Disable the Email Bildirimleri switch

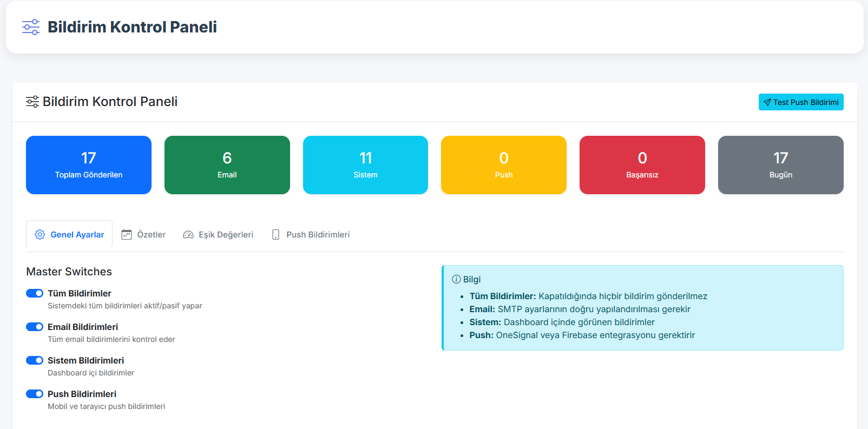pos(35,327)
